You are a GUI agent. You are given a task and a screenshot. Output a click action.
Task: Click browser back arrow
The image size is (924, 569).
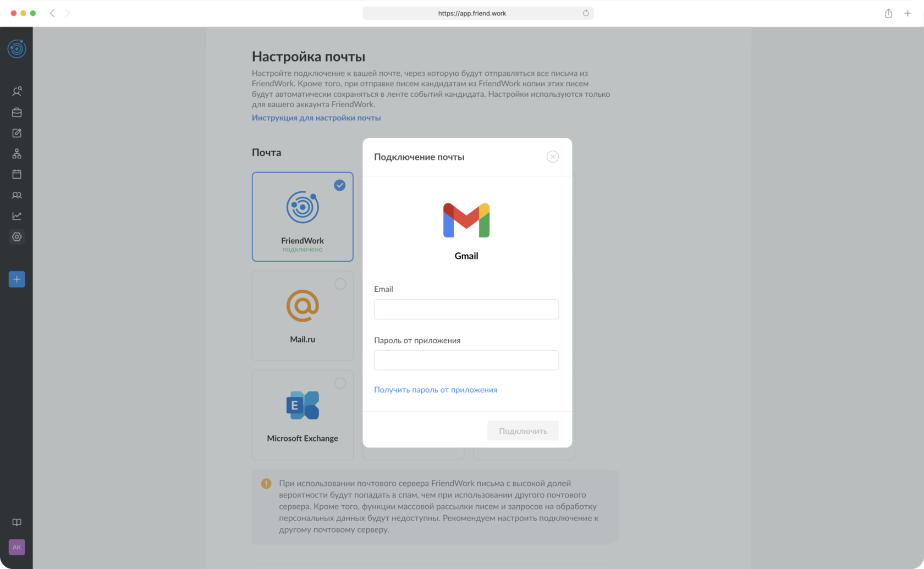click(x=52, y=13)
